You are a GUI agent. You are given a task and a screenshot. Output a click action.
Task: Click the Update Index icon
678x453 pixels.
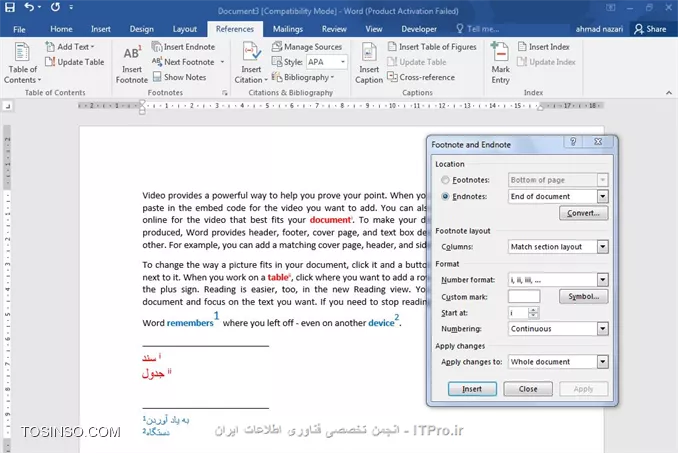(x=522, y=62)
